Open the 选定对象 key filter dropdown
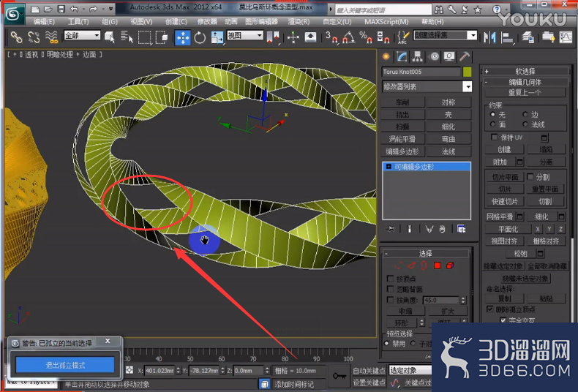Image resolution: width=578 pixels, height=392 pixels. (x=410, y=370)
